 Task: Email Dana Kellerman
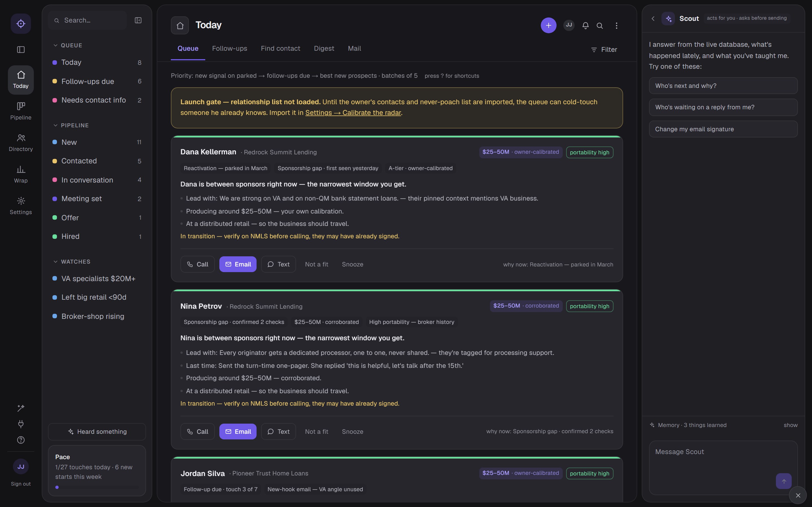click(238, 264)
